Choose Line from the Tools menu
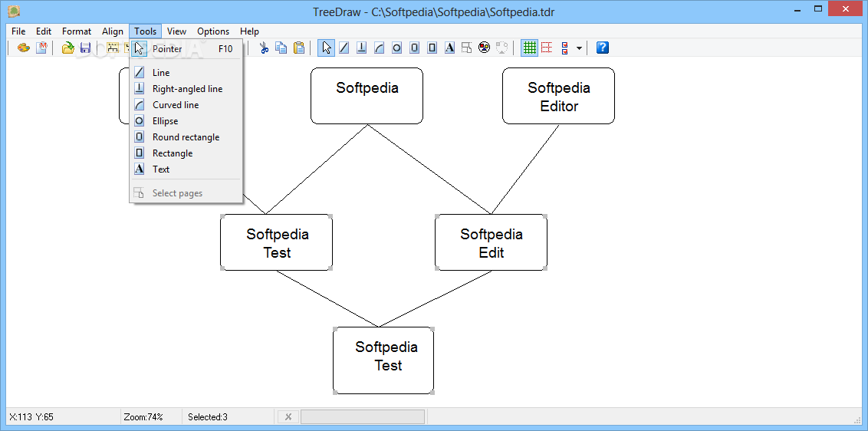 tap(186, 73)
